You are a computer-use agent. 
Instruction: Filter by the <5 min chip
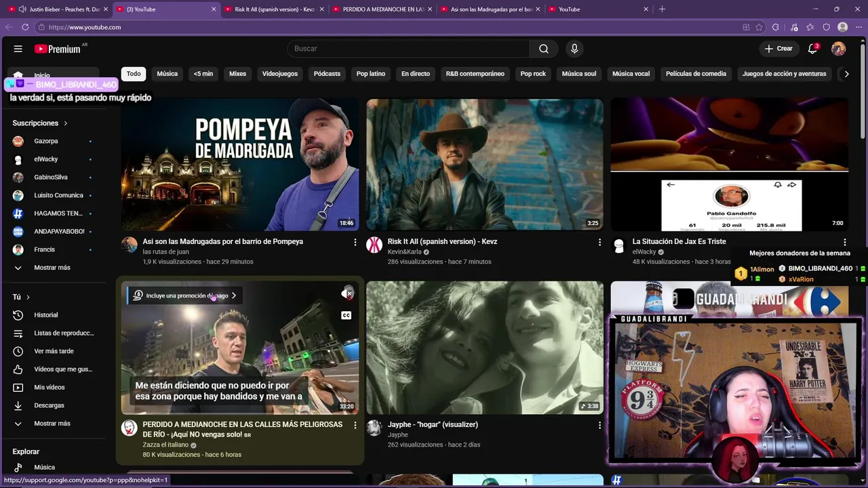pos(203,74)
